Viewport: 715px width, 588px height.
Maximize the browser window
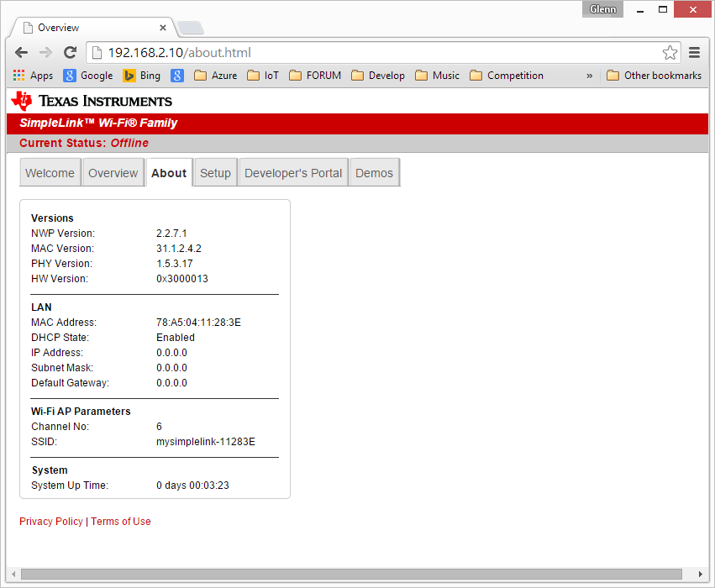point(663,9)
